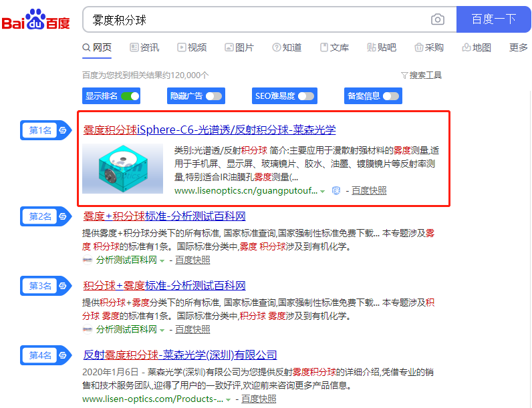
Task: Click the refresh icon on 第3名 badge
Action: [x=63, y=286]
